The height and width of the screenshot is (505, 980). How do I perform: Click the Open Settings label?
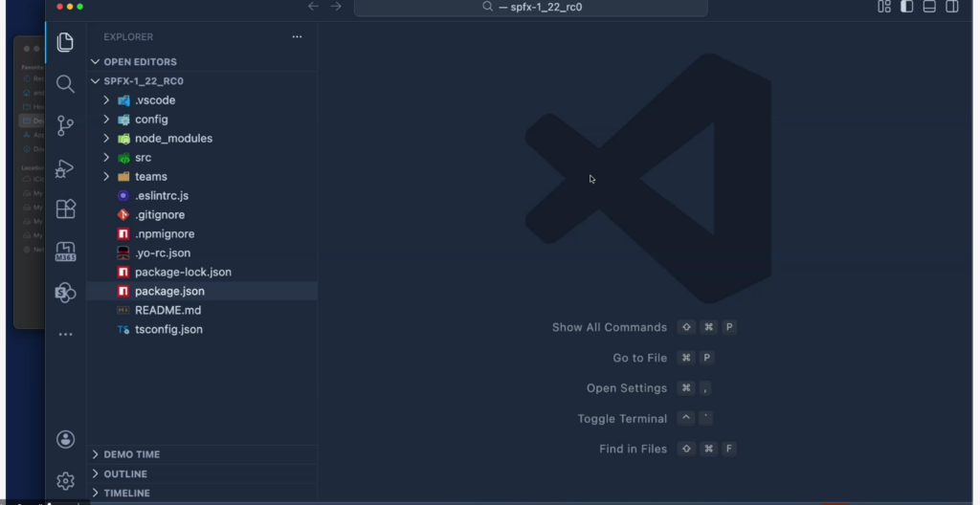[x=626, y=388]
